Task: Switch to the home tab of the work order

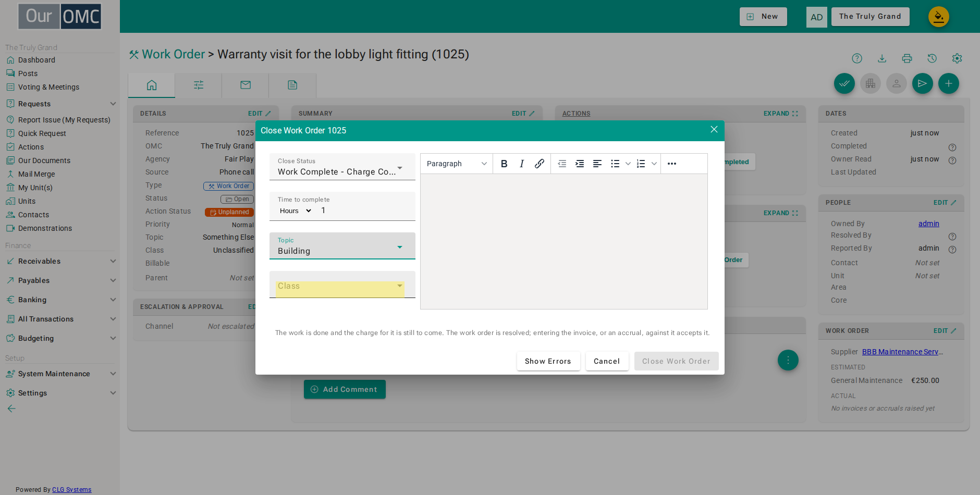Action: tap(152, 85)
